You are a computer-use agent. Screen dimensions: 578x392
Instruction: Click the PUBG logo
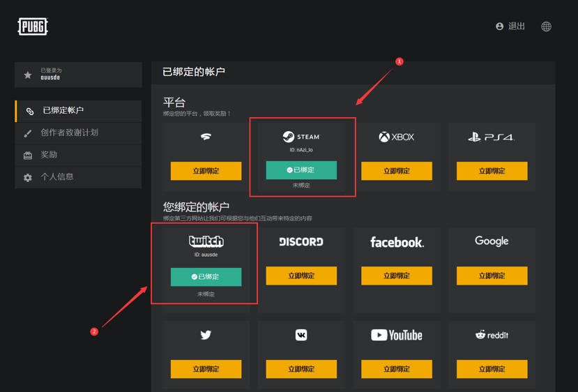(x=33, y=27)
